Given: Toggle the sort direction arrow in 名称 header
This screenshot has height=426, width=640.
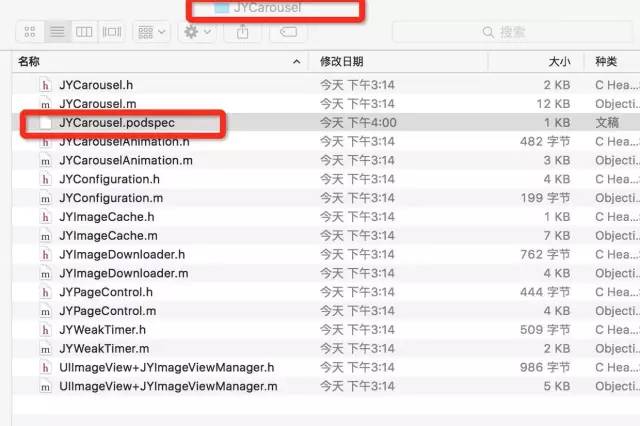Looking at the screenshot, I should pyautogui.click(x=297, y=62).
